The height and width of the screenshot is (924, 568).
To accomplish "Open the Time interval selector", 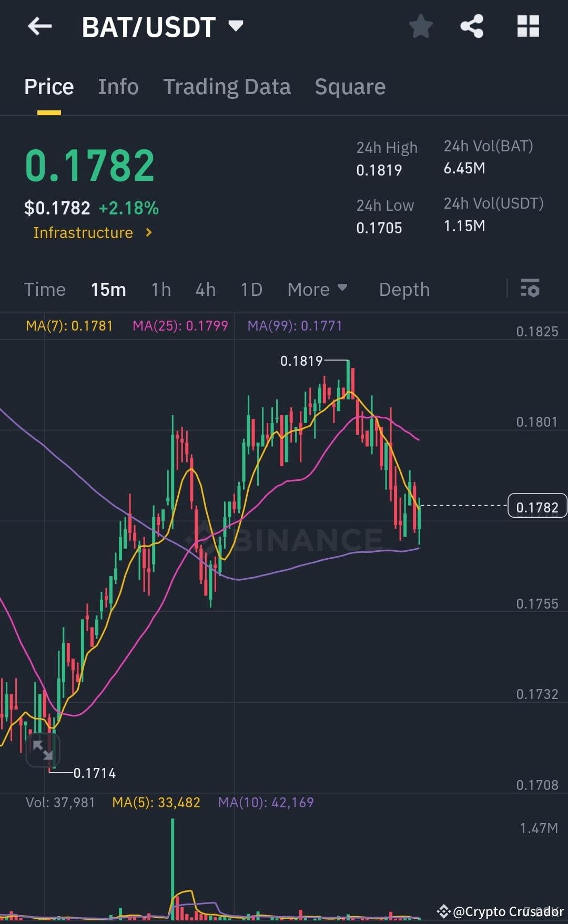I will click(45, 289).
